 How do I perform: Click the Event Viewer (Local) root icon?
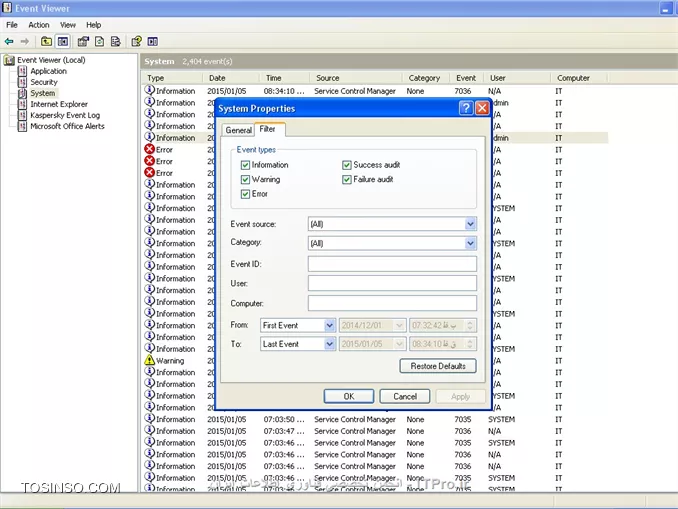tap(9, 60)
